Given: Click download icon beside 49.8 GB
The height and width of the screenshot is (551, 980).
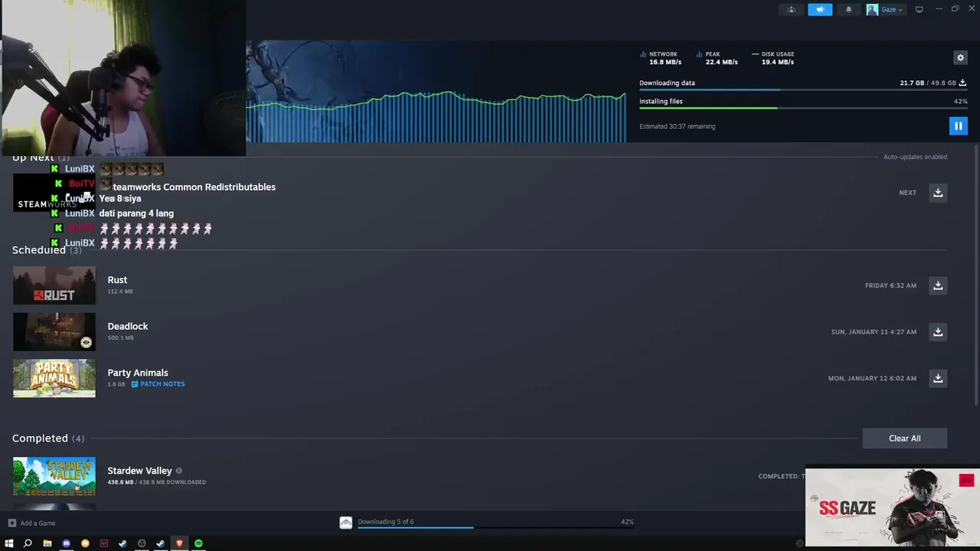Looking at the screenshot, I should coord(962,83).
